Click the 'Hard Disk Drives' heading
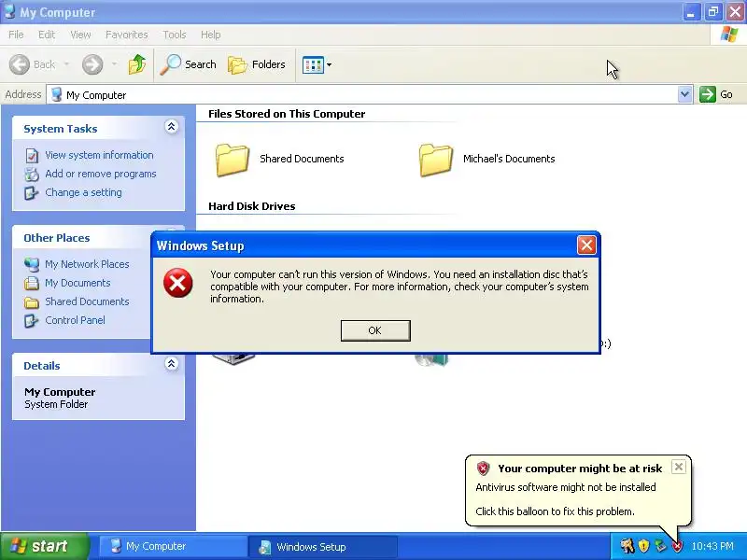The width and height of the screenshot is (747, 560). [251, 206]
